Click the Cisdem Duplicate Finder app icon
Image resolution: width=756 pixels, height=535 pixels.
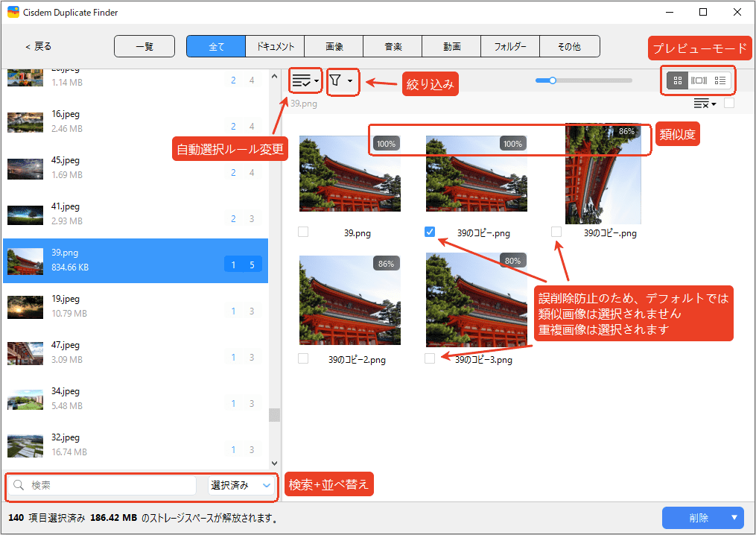point(13,13)
